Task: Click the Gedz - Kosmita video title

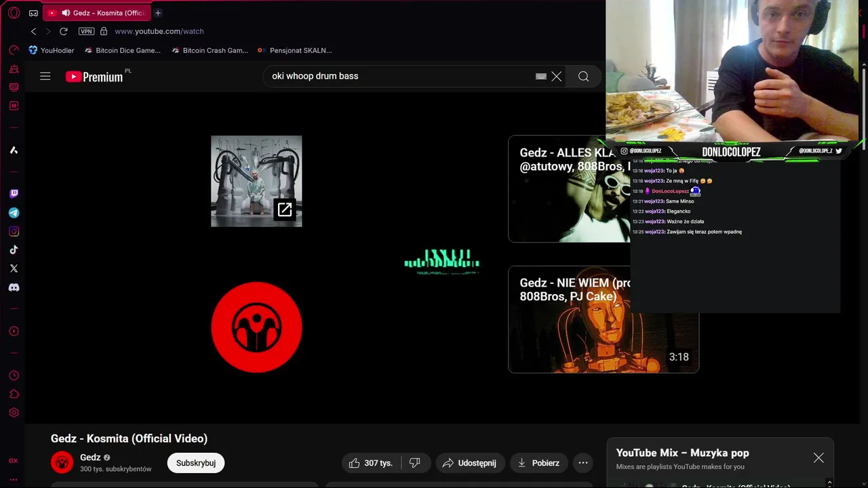Action: click(x=129, y=439)
